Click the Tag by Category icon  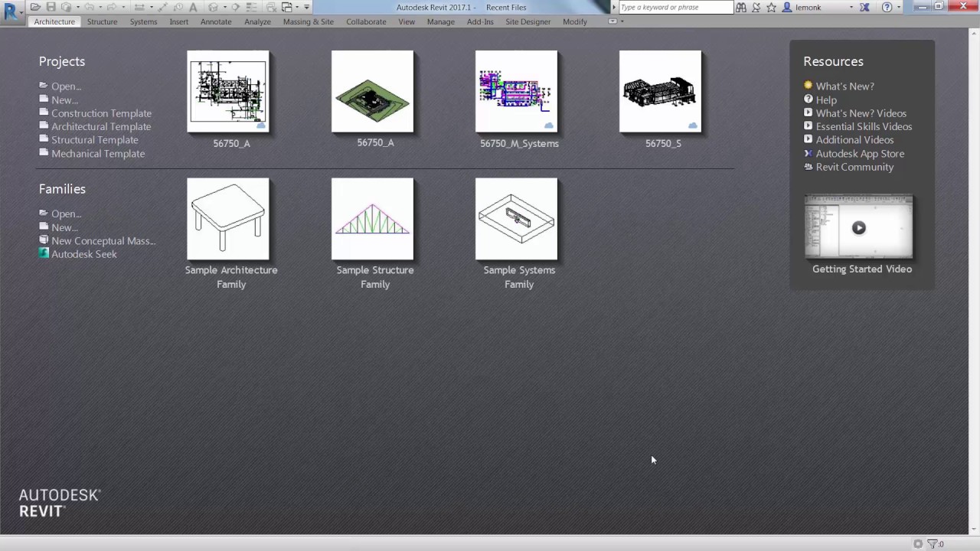[x=178, y=7]
